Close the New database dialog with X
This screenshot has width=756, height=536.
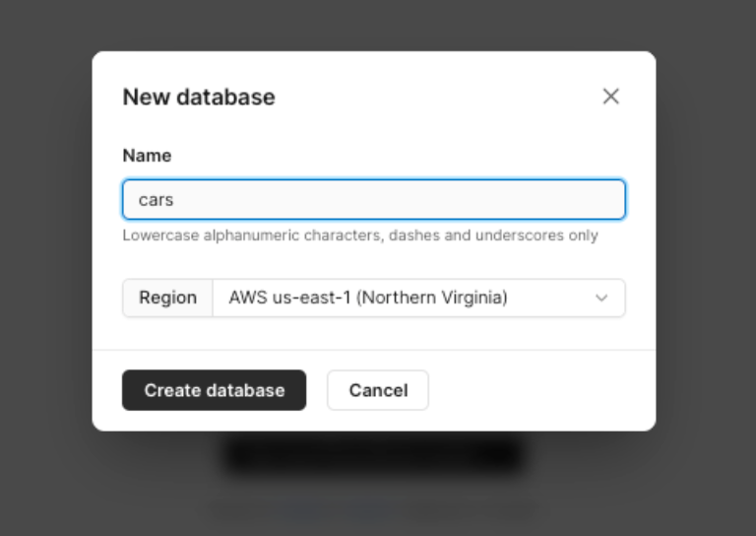click(611, 97)
